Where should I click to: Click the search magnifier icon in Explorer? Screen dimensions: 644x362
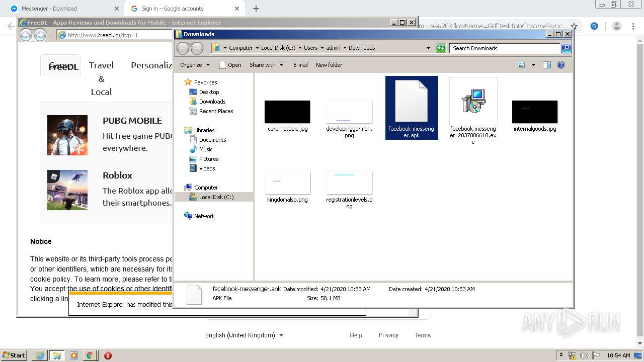tap(566, 48)
